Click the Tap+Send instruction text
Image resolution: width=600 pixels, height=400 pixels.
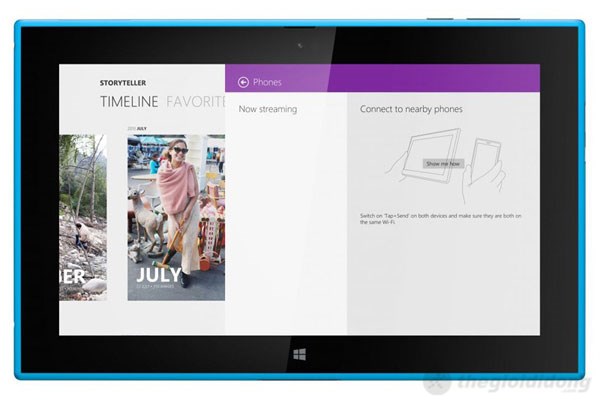pyautogui.click(x=440, y=219)
